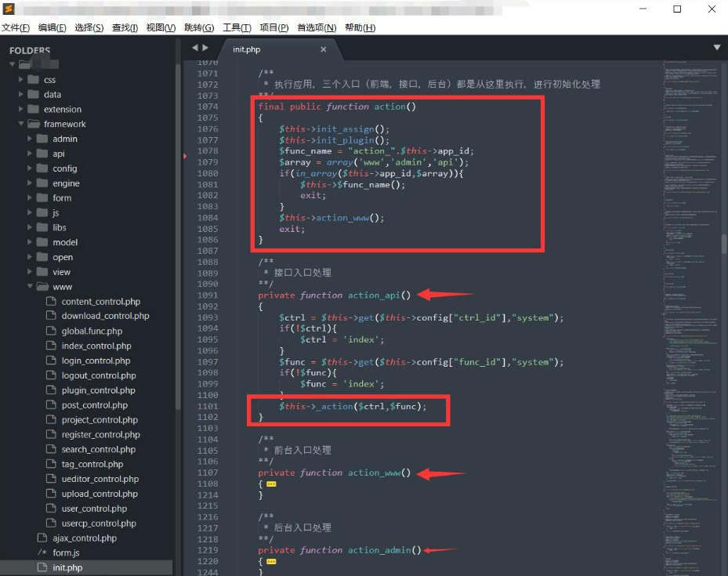Screen dimensions: 728x576
Task: Collapse the framework folder
Action: coord(22,124)
